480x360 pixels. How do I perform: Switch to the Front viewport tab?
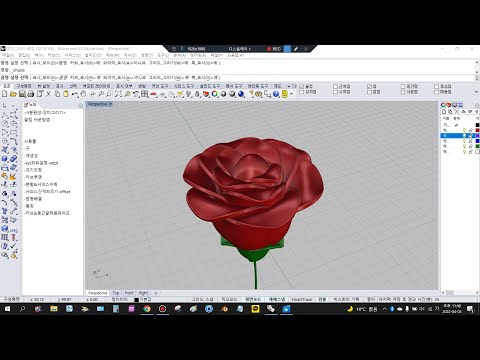129,293
